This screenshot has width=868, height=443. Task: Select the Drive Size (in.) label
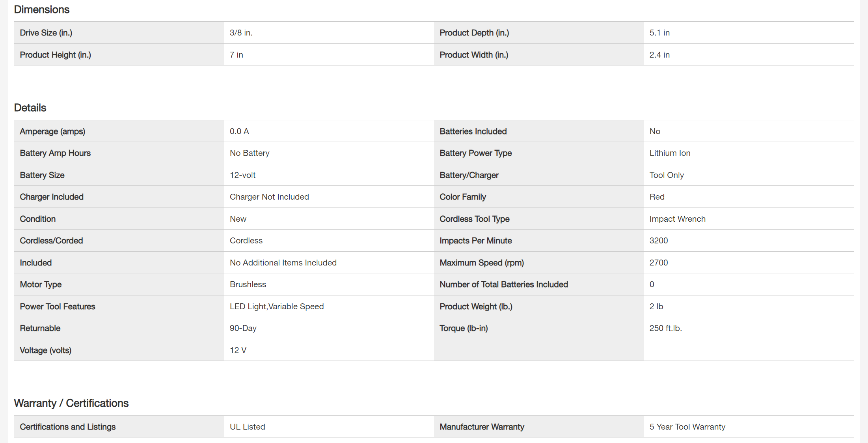[x=46, y=33]
